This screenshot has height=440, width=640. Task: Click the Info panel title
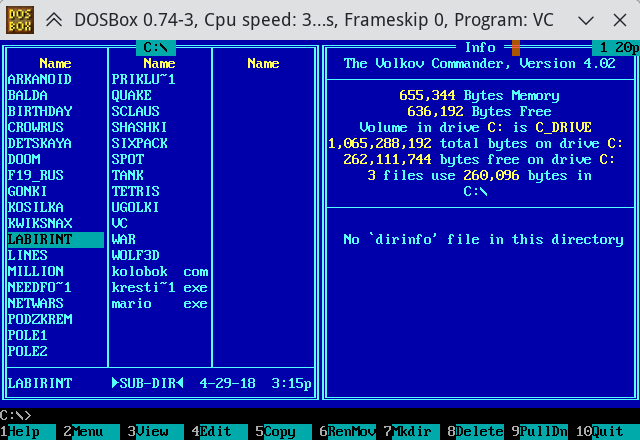[480, 48]
